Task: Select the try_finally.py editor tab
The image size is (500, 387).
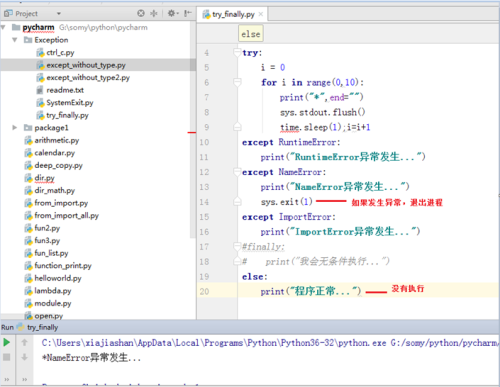Action: pos(229,14)
